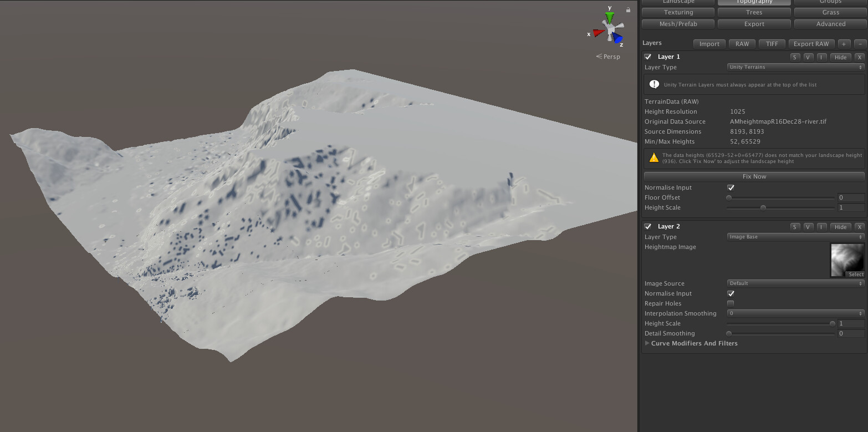This screenshot has height=432, width=868.
Task: Open the Export tab
Action: [754, 24]
